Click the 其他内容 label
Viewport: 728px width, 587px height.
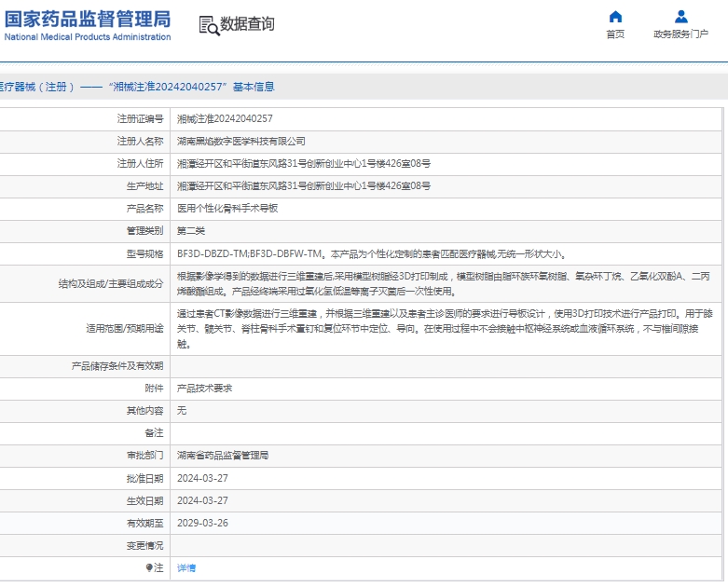tap(144, 411)
